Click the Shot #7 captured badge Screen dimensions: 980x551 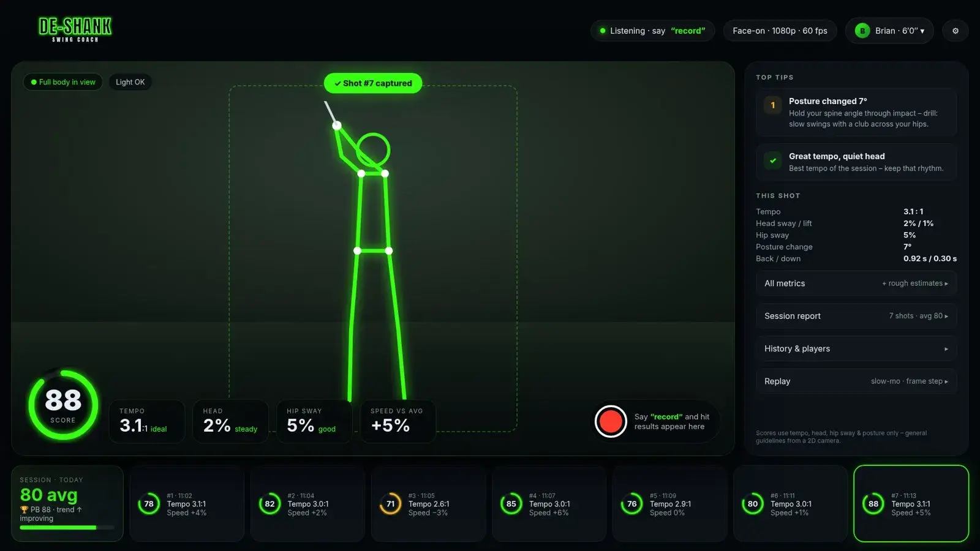(x=373, y=83)
